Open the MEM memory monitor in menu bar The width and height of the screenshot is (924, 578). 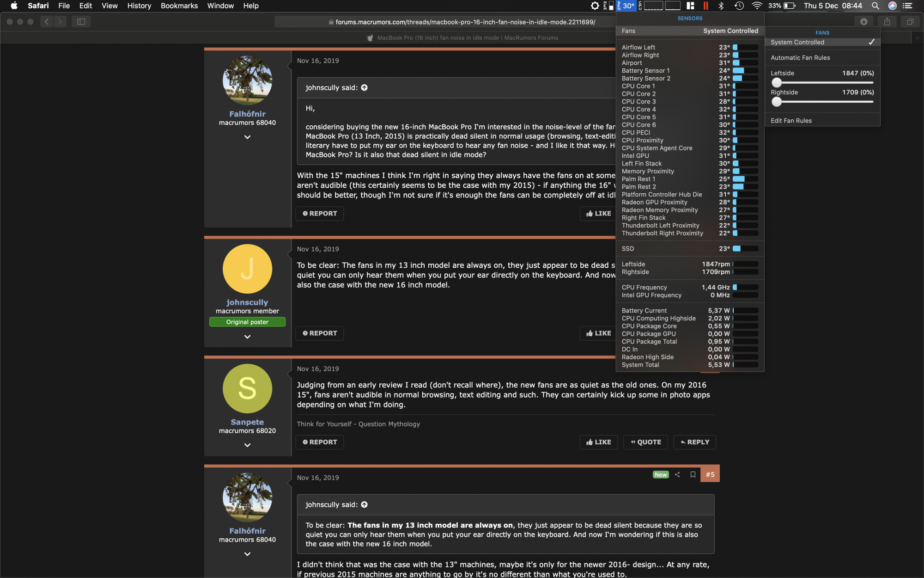click(x=608, y=6)
